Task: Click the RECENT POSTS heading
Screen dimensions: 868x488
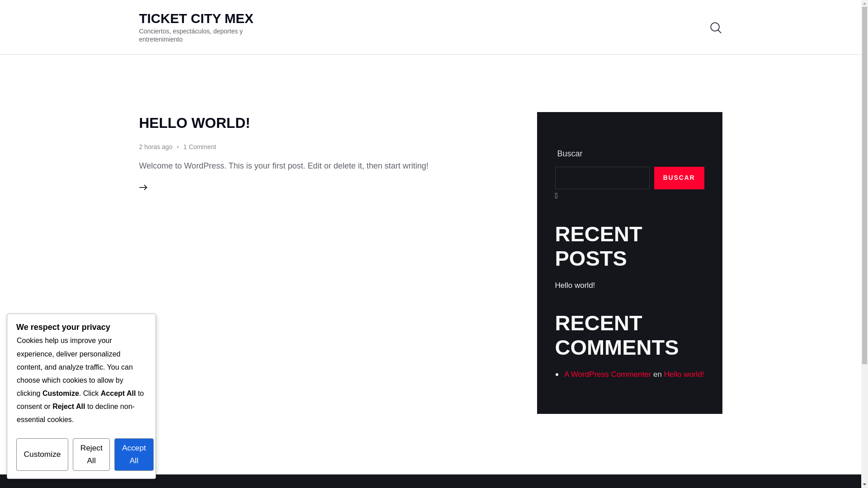Action: point(598,246)
